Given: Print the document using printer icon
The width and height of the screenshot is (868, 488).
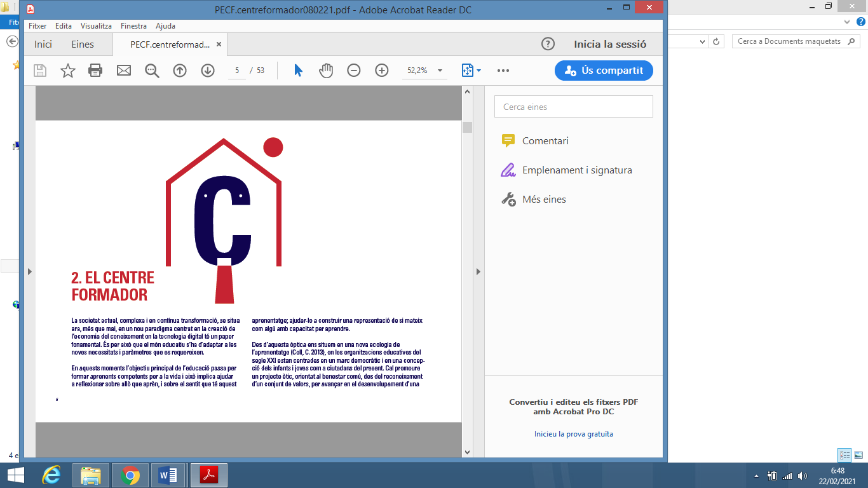Looking at the screenshot, I should [x=95, y=71].
